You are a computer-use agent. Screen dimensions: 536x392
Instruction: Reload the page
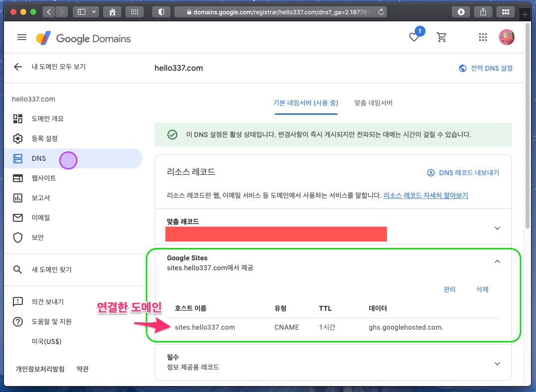381,12
